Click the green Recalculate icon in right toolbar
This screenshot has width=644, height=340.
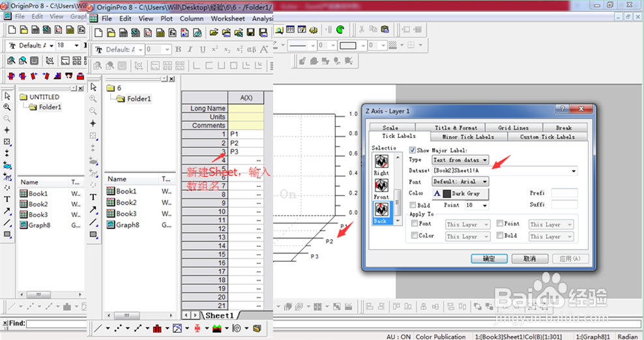pos(340,29)
